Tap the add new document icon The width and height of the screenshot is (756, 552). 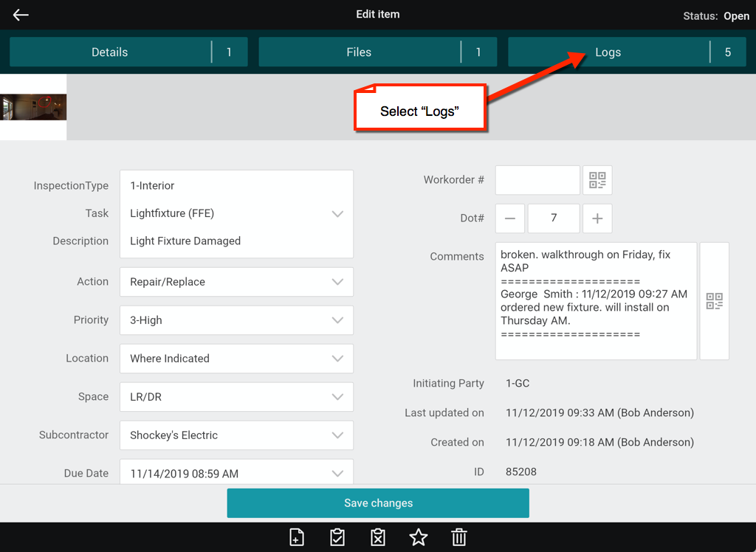[296, 537]
